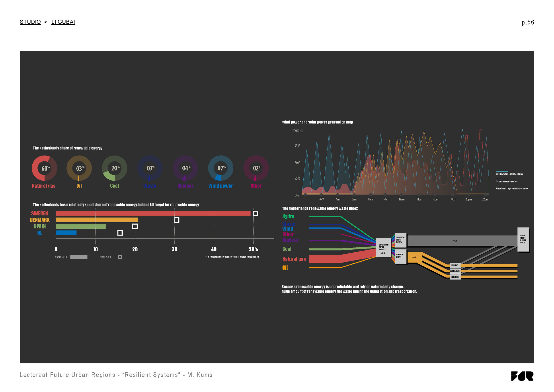Image resolution: width=554 pixels, height=392 pixels.
Task: Click the 20% Coal donut chart
Action: click(114, 168)
